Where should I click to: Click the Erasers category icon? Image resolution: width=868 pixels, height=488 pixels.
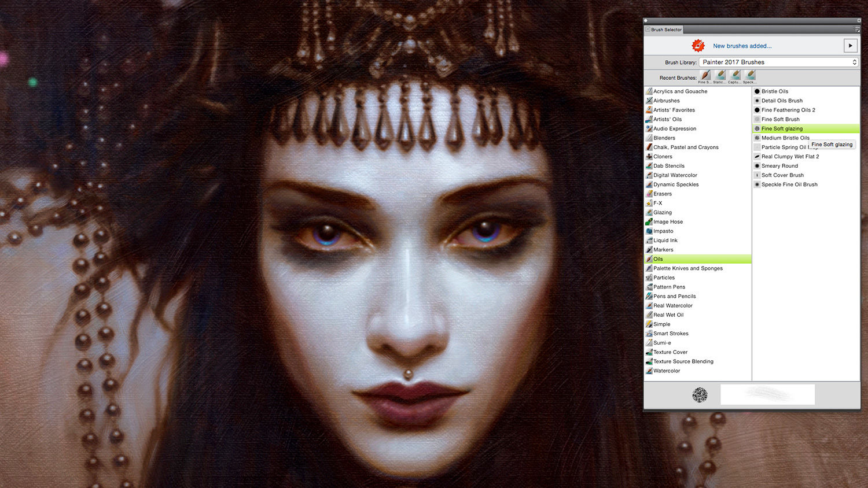pyautogui.click(x=649, y=194)
